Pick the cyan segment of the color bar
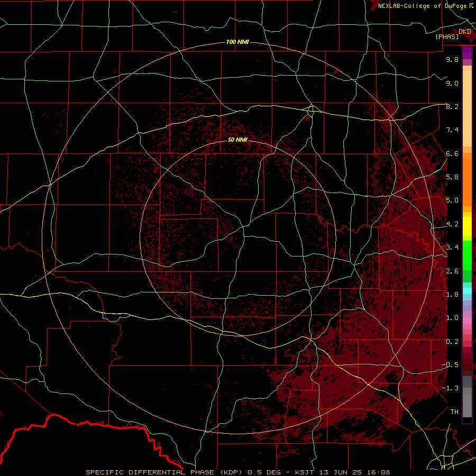Image resolution: width=476 pixels, height=476 pixels. tap(467, 291)
